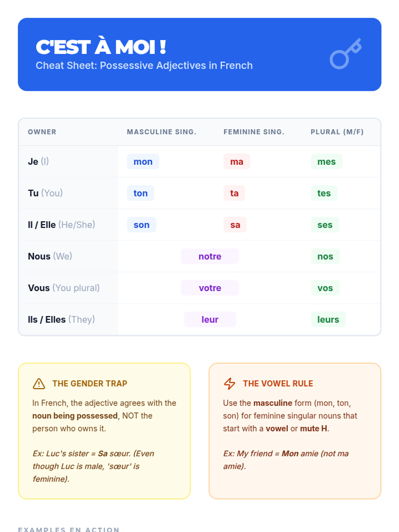This screenshot has width=399, height=532.
Task: Select the red "ma" badge
Action: (x=237, y=162)
